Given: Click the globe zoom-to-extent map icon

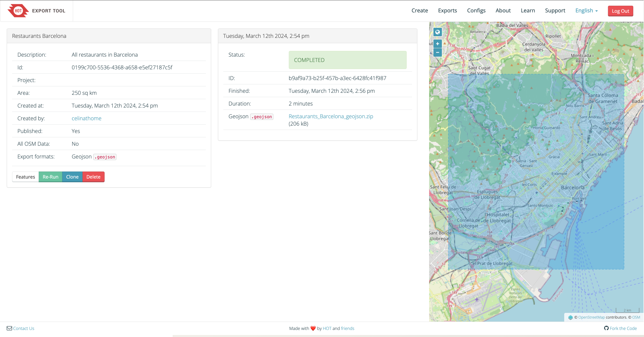Looking at the screenshot, I should coord(437,32).
